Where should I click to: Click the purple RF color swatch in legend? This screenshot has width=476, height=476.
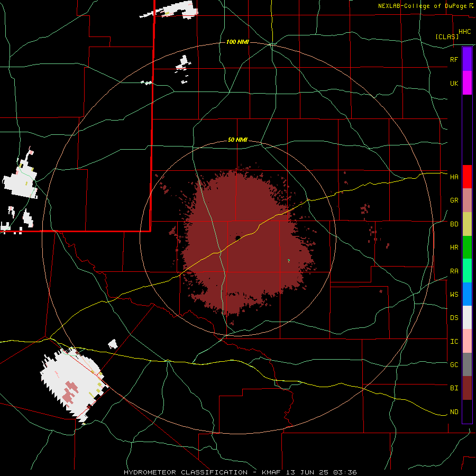point(467,59)
